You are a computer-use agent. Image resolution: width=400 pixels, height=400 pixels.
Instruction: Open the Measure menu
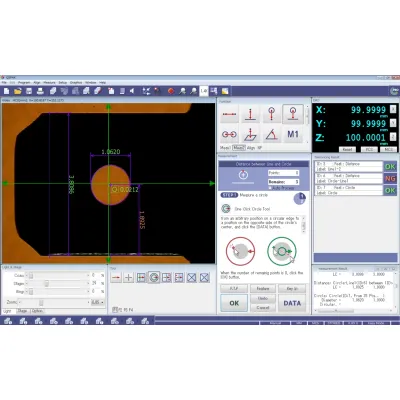coord(49,82)
